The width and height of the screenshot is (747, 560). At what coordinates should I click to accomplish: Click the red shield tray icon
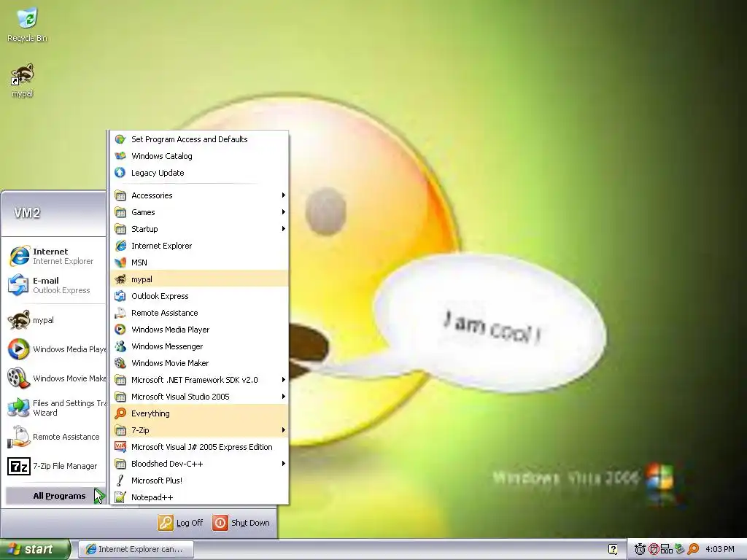coord(654,549)
